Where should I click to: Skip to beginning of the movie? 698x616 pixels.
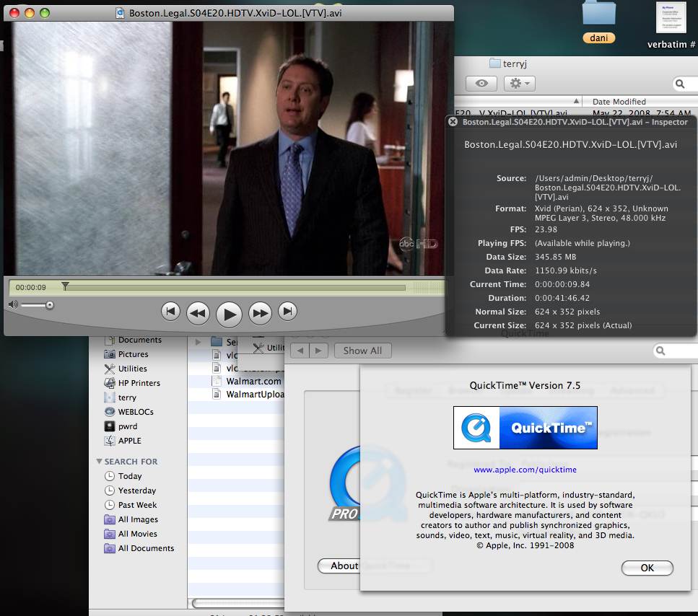click(x=170, y=311)
